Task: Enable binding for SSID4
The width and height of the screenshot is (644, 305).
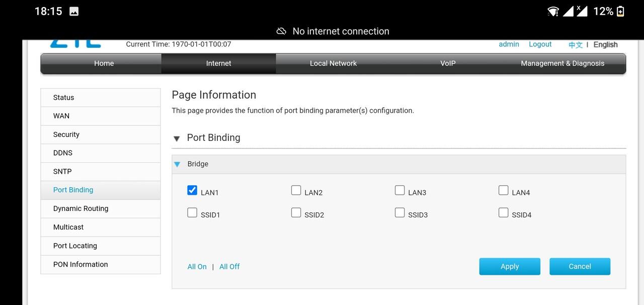Action: (504, 212)
